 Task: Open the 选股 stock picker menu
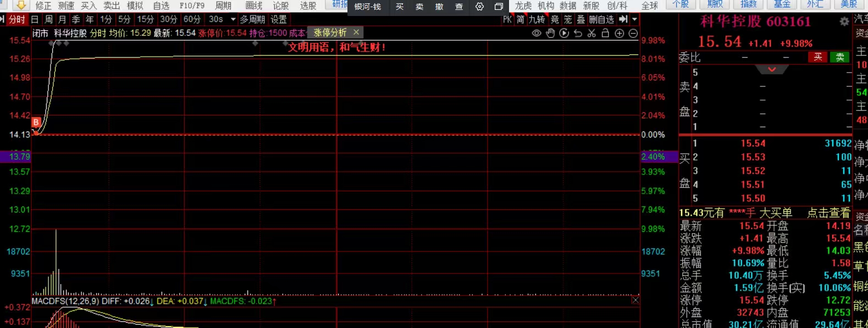pyautogui.click(x=308, y=6)
